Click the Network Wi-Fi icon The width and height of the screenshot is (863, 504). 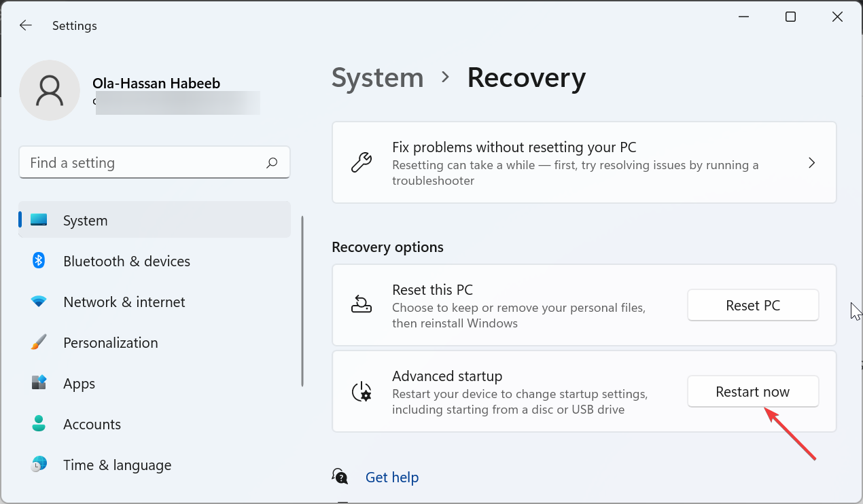tap(39, 302)
